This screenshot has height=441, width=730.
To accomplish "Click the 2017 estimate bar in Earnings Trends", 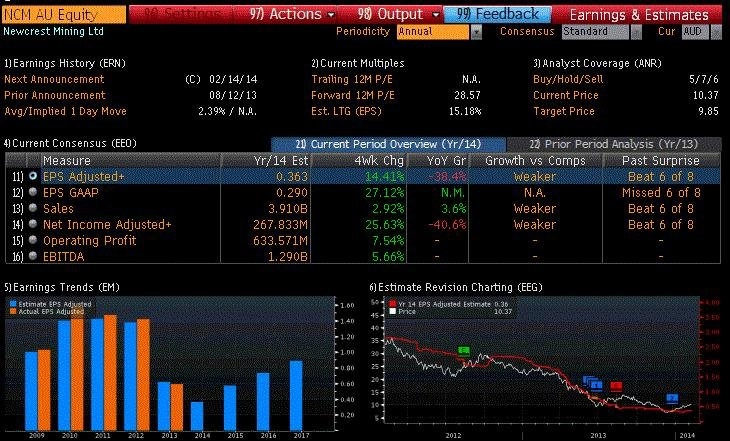I will pos(296,395).
